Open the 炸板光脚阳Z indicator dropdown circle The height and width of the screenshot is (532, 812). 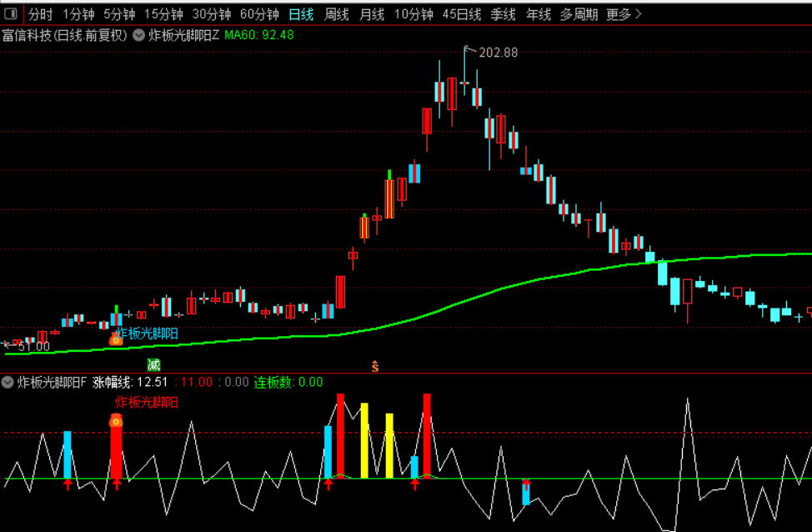(138, 35)
